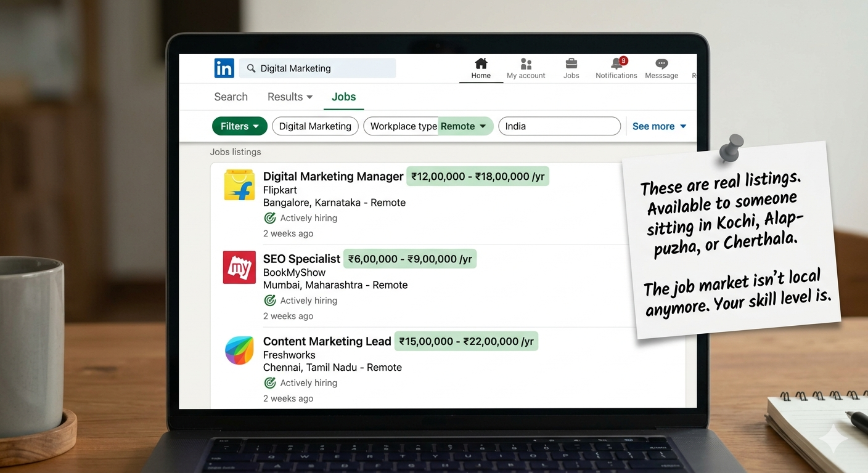Click Chennai, Tamil Nadu - Remote location text
The height and width of the screenshot is (473, 868).
[x=332, y=368]
